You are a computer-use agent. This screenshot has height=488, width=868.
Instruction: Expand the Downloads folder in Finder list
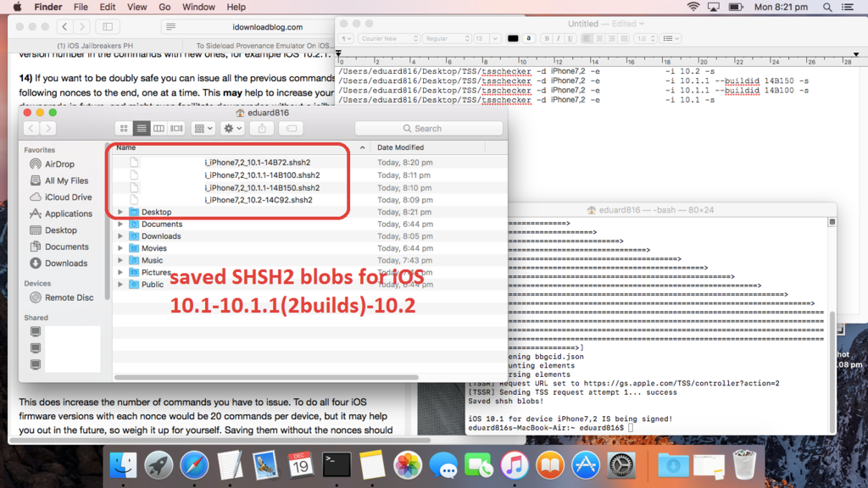pos(120,236)
